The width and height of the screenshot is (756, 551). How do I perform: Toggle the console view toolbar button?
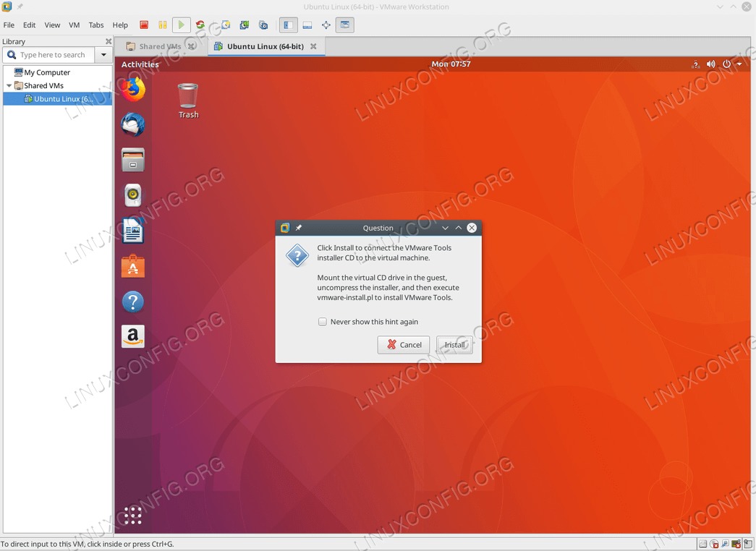[345, 25]
